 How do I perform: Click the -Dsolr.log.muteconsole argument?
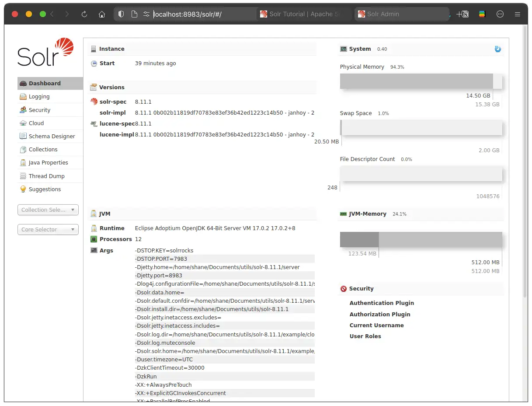pyautogui.click(x=165, y=343)
